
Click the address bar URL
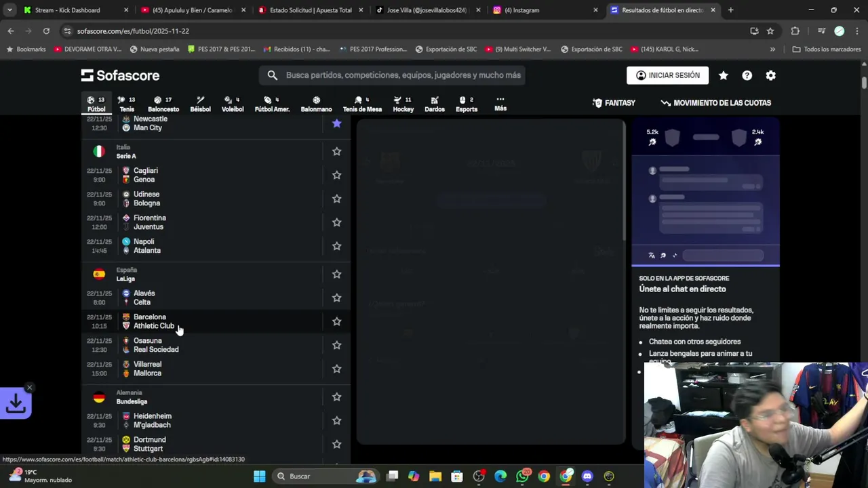[x=133, y=31]
